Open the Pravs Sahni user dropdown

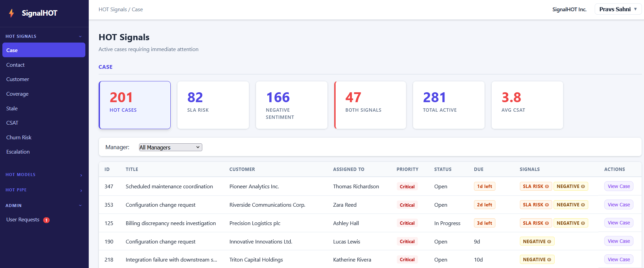[x=618, y=9]
